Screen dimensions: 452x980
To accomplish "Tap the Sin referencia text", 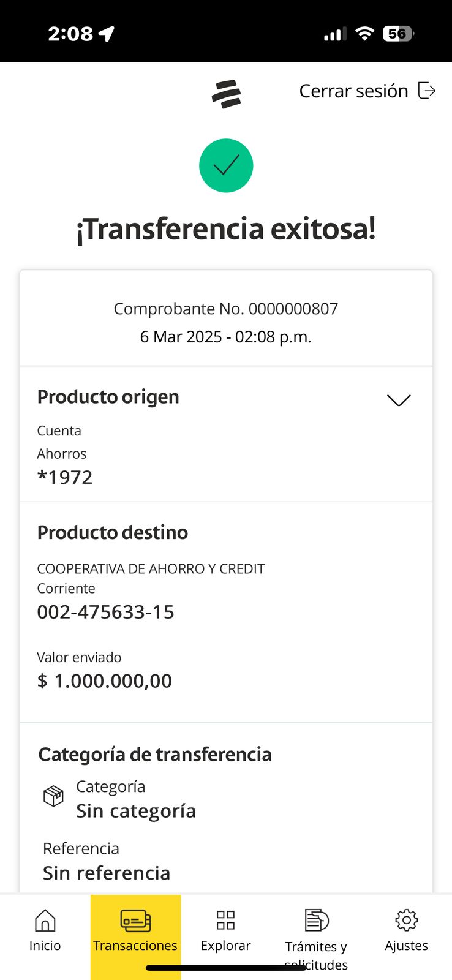I will pos(107,873).
